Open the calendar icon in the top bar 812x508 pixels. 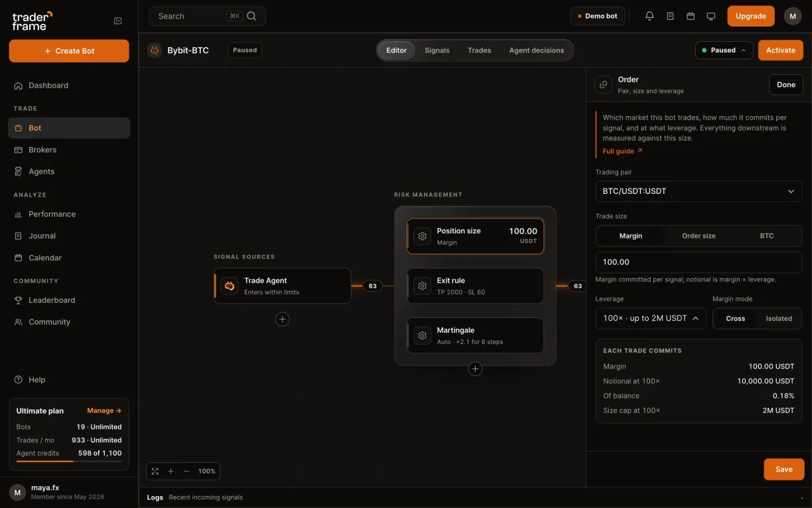coord(691,16)
